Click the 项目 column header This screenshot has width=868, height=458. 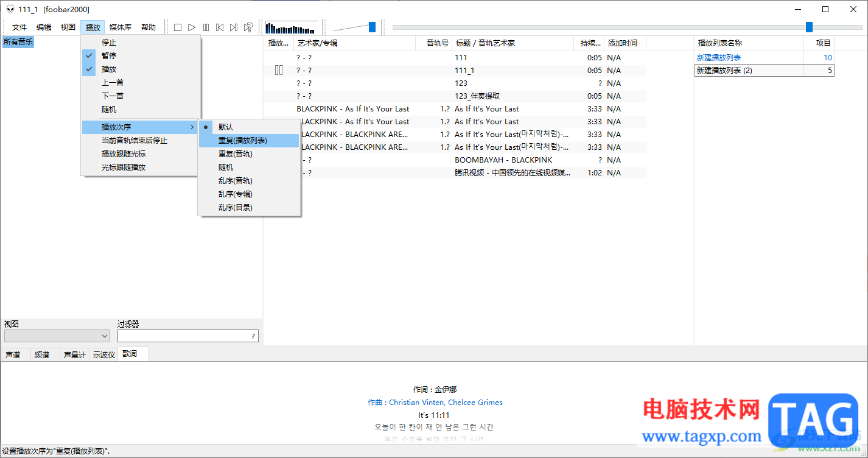819,43
